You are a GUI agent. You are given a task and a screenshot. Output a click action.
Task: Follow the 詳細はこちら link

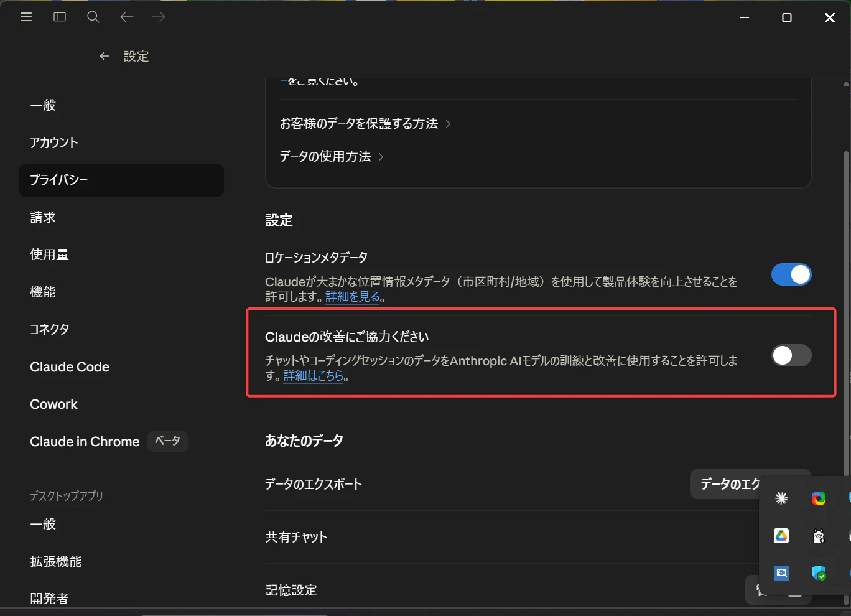tap(314, 376)
